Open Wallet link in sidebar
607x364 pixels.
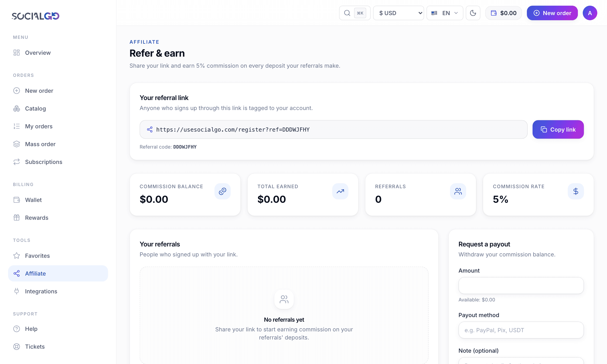(x=58, y=200)
